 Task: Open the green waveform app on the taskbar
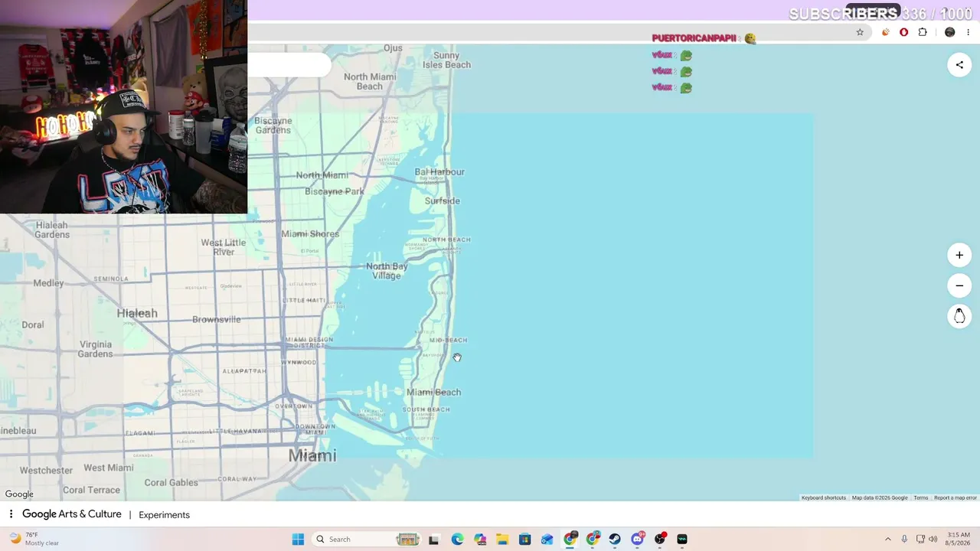tap(682, 540)
